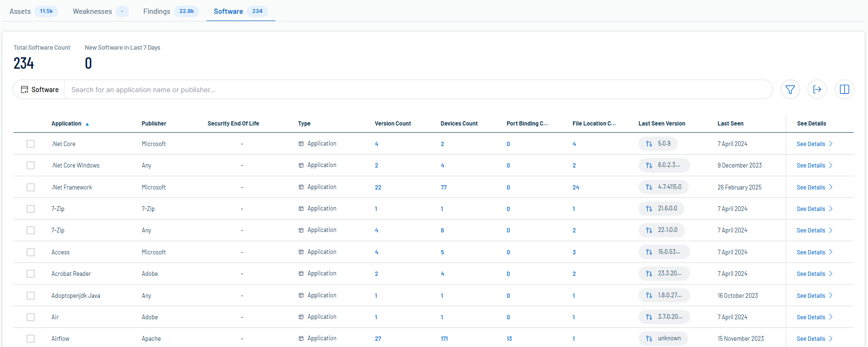The image size is (868, 347).
Task: Tick the checkbox for Acrobat Reader
Action: click(x=31, y=273)
